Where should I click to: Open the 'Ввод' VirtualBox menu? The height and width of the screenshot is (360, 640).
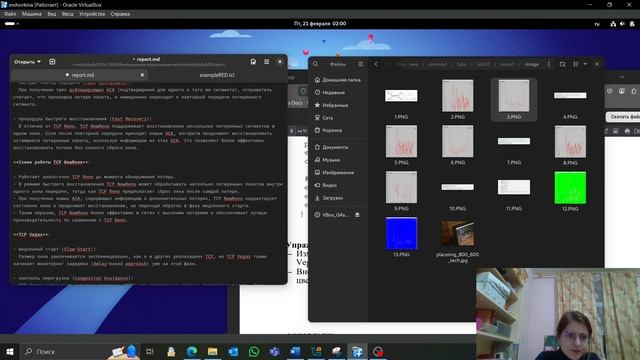(67, 14)
